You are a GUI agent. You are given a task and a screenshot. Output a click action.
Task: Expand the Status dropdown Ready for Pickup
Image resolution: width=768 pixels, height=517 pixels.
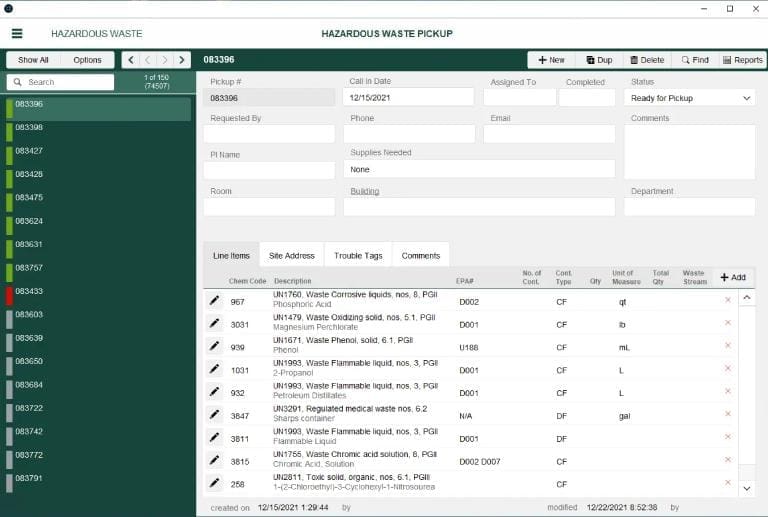[690, 98]
